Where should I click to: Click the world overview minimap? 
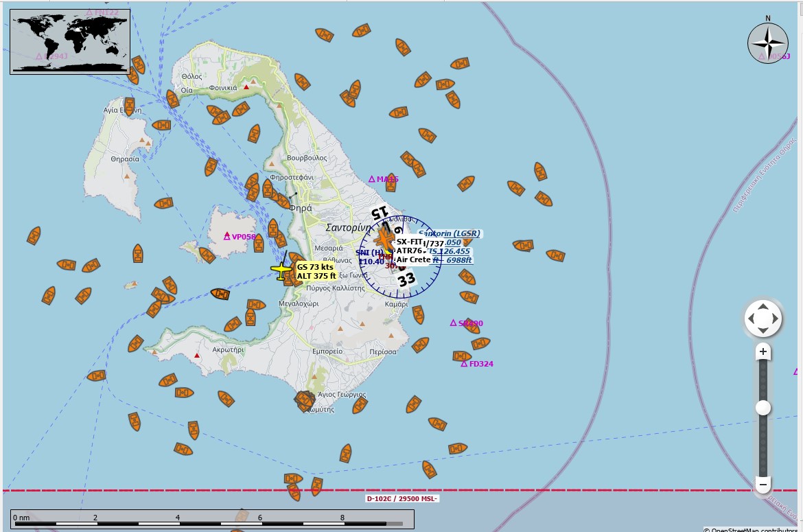coord(70,41)
